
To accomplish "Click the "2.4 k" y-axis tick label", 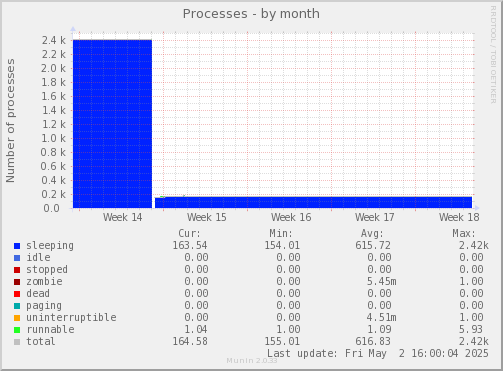I will [x=54, y=40].
